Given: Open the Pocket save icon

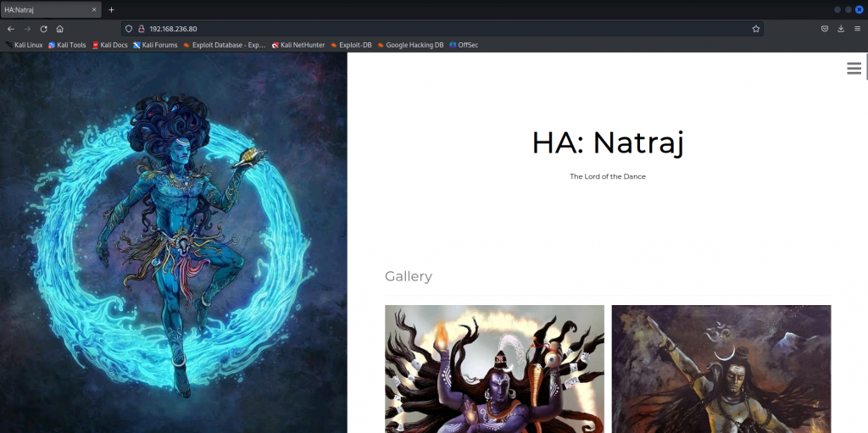Looking at the screenshot, I should (824, 29).
